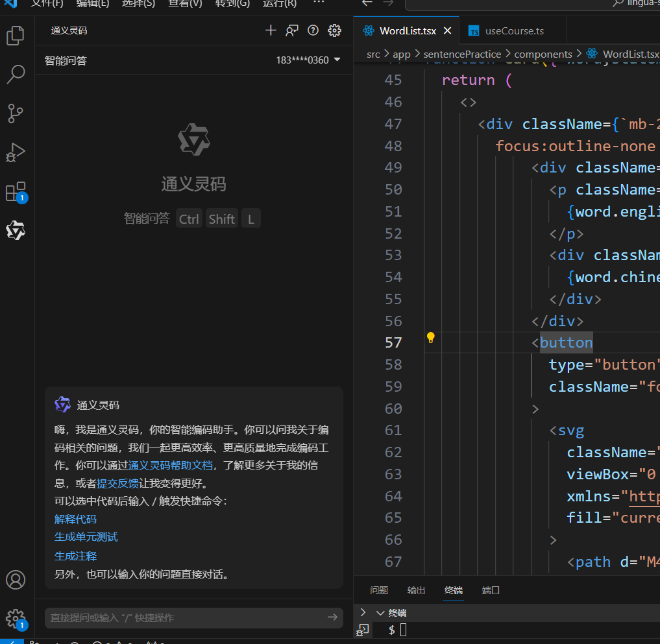Click the 智能问答 header label
Screen dimensions: 660x644
point(66,60)
